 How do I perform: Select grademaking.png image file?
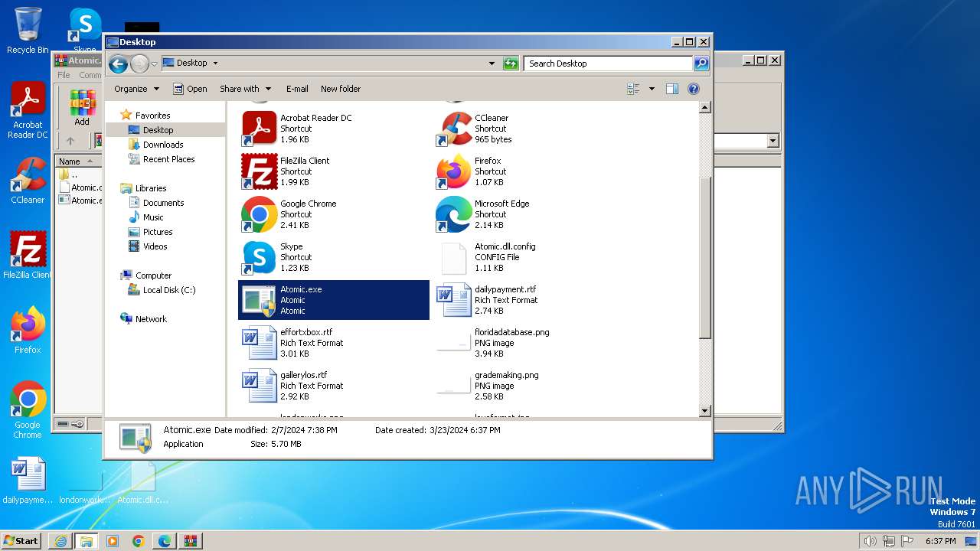point(528,386)
